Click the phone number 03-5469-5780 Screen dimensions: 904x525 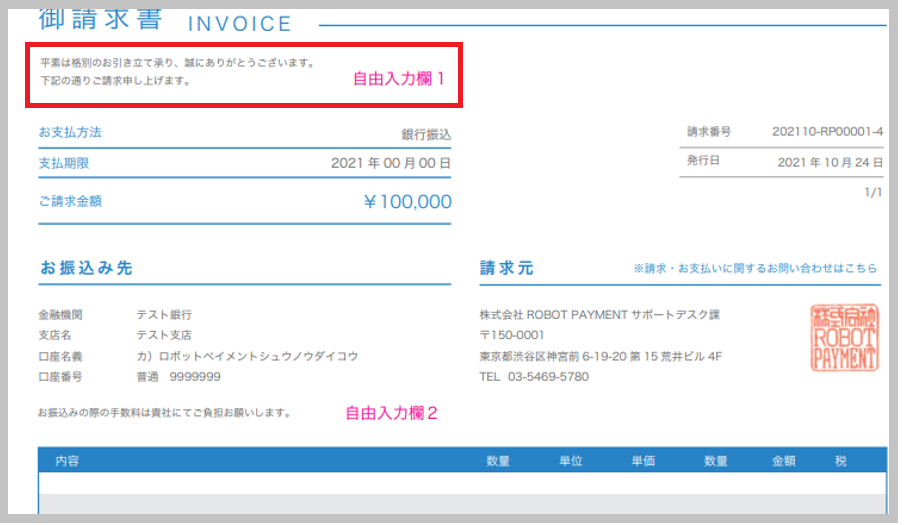coord(547,377)
